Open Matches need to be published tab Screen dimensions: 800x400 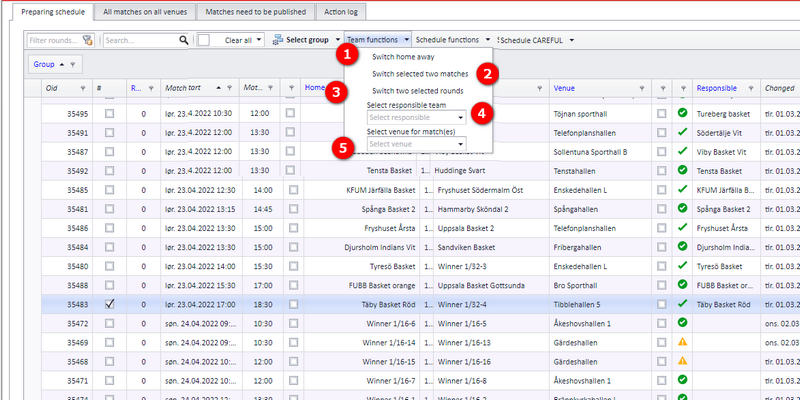pyautogui.click(x=256, y=12)
